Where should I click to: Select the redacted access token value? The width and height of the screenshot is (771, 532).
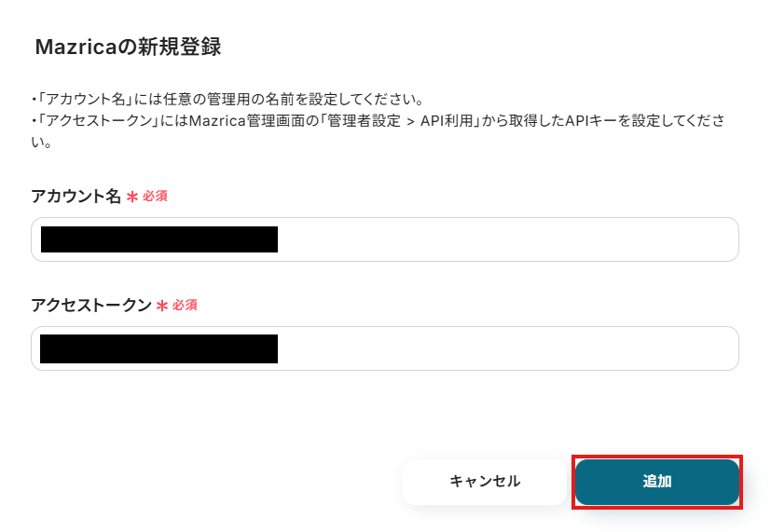[159, 348]
